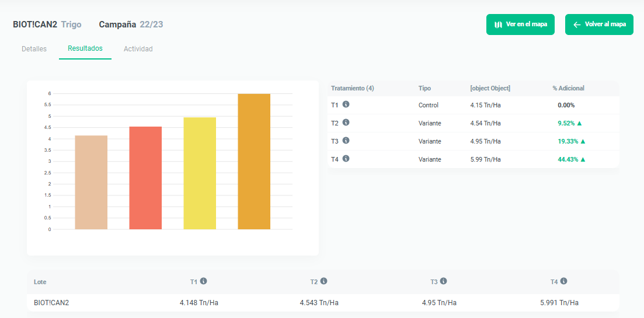Click info icon beside T4 in treatment table

[x=346, y=159]
